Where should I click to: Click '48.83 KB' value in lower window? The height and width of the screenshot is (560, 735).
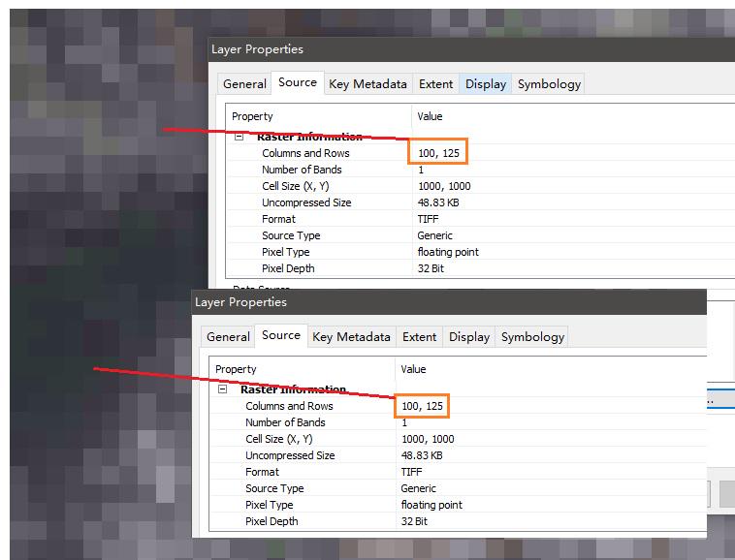pos(422,455)
